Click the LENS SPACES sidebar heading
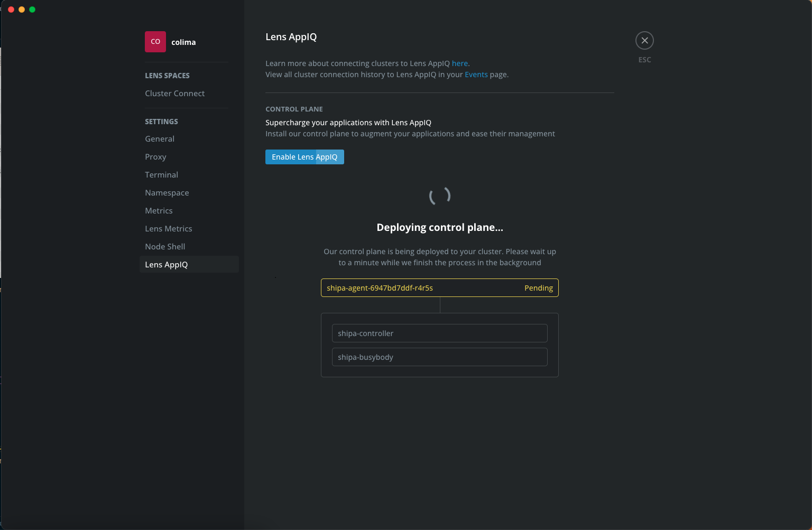 pyautogui.click(x=167, y=76)
